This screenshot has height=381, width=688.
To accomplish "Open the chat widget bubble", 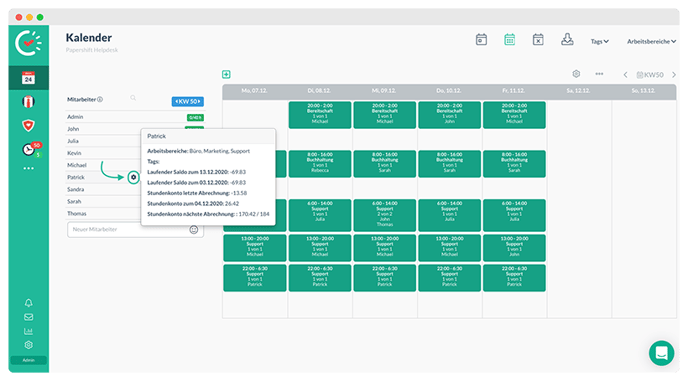I will [662, 353].
